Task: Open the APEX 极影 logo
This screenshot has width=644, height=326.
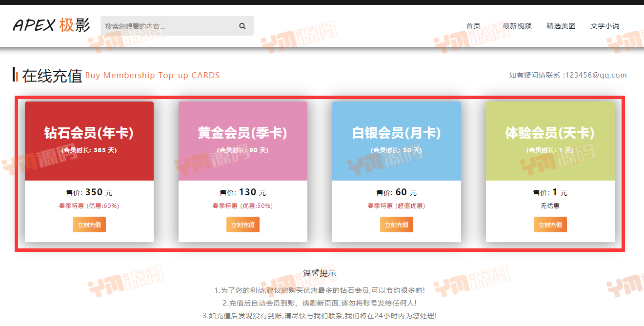Action: 52,25
